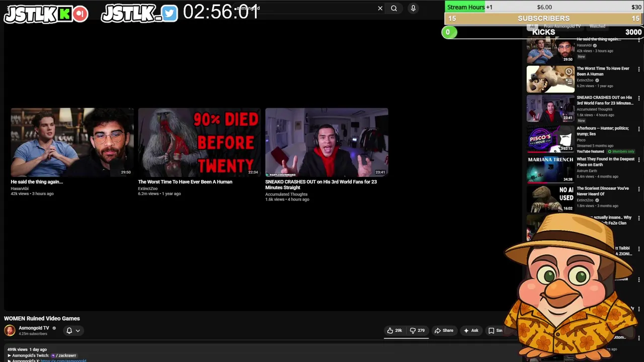Viewport: 644px width, 362px height.
Task: Click sidebar title 'The Worst Time To Have Ever Been A Human'
Action: 603,71
